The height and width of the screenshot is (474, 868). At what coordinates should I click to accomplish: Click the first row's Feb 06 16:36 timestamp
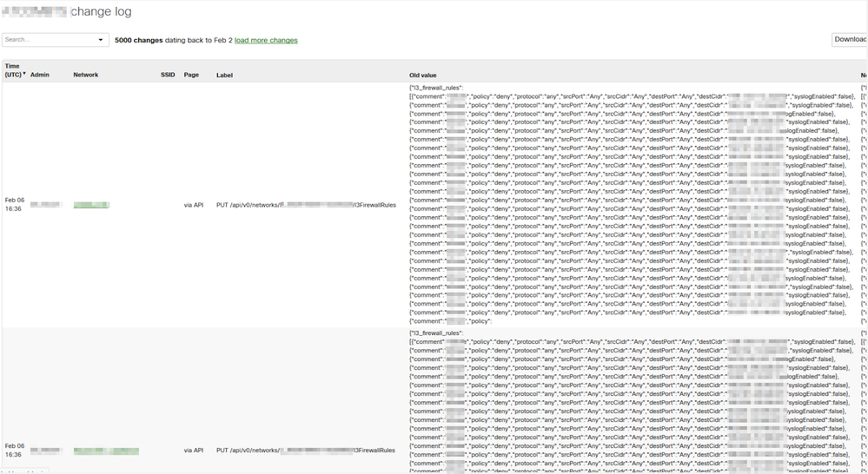point(14,205)
